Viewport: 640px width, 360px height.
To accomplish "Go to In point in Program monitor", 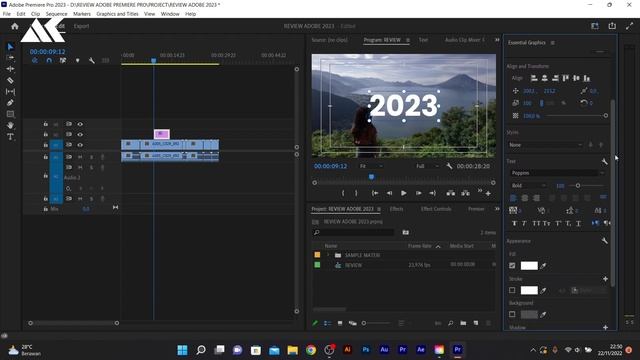I will [x=375, y=193].
